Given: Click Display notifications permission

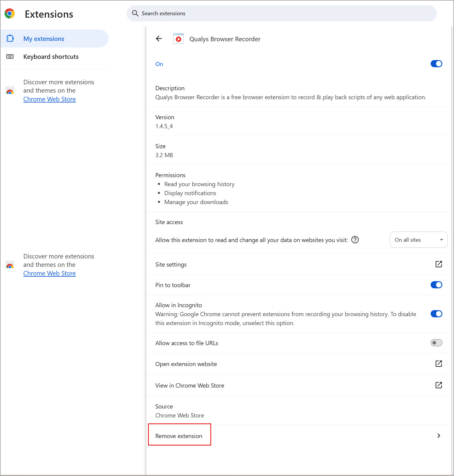Looking at the screenshot, I should click(x=190, y=193).
